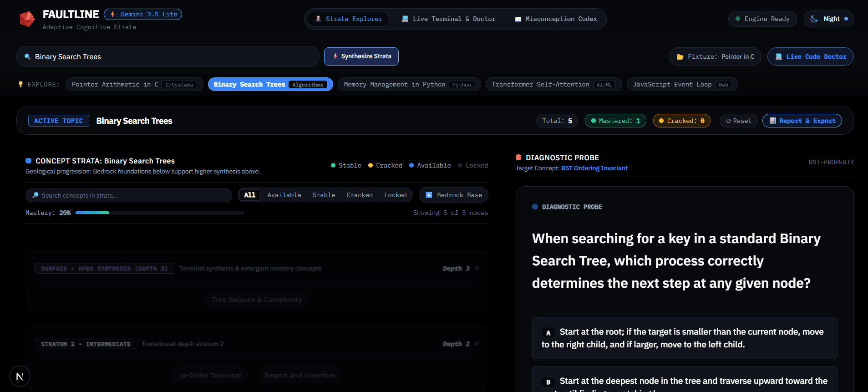Filter nodes by Cracked

click(x=359, y=195)
